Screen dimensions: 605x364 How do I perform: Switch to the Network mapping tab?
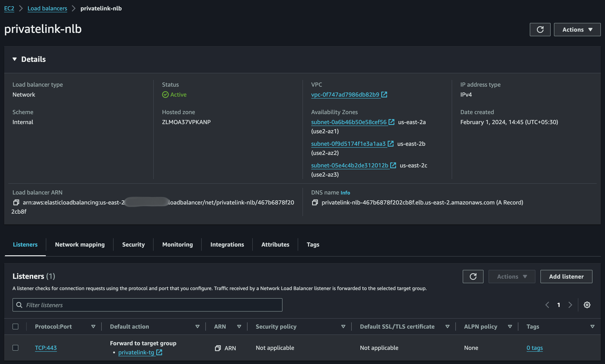pyautogui.click(x=80, y=244)
